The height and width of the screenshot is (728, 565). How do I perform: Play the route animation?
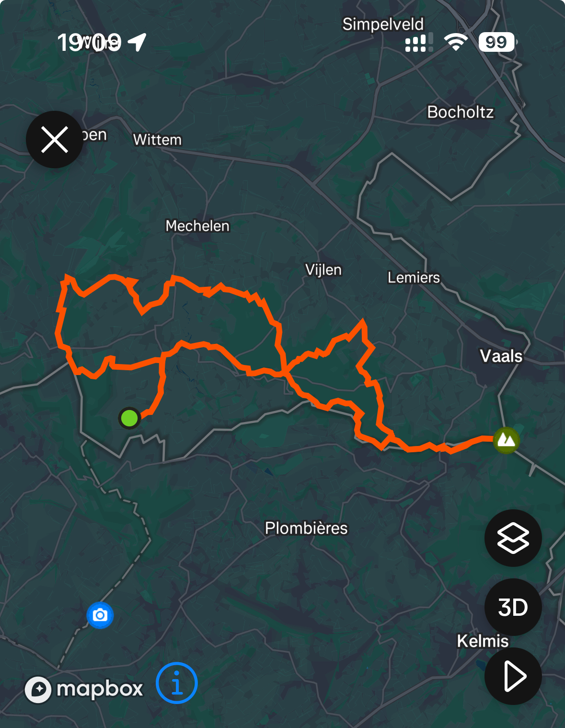(513, 676)
